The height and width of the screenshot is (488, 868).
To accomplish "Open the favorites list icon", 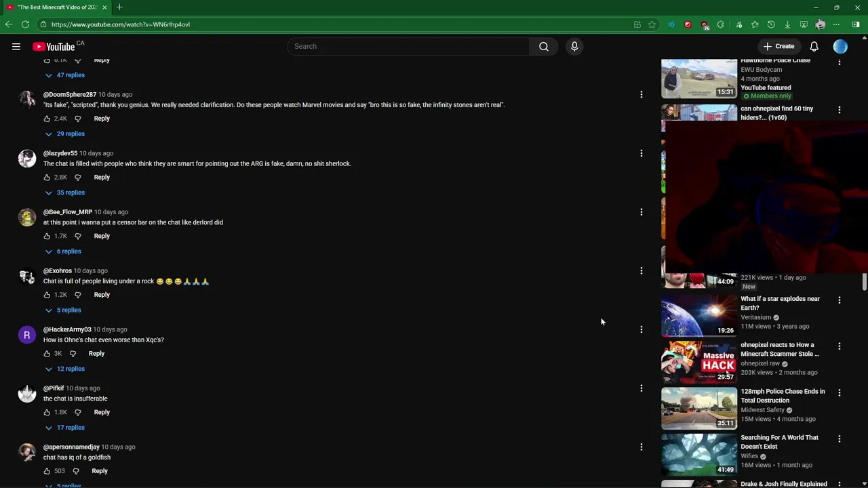I will 755,24.
